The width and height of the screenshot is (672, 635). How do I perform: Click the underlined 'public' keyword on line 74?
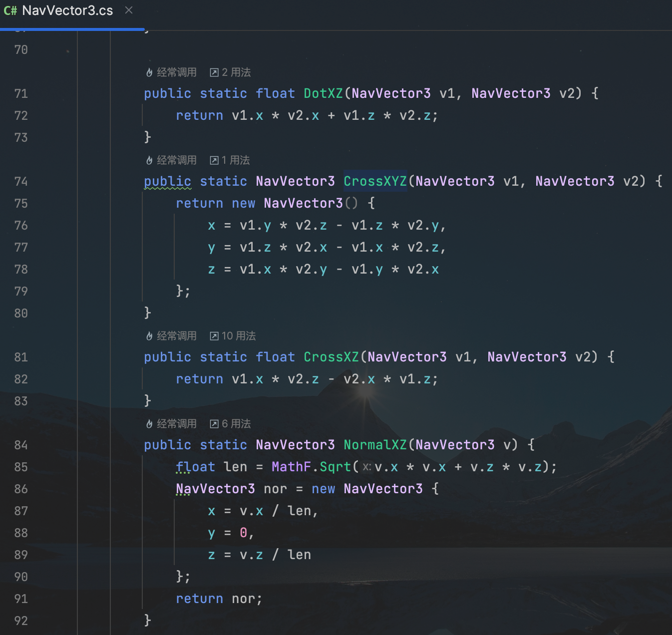point(168,182)
